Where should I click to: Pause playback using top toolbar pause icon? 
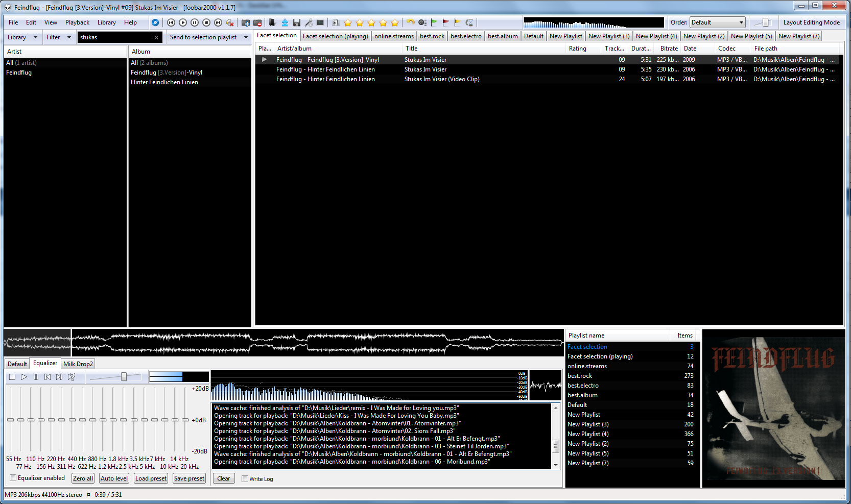click(x=195, y=22)
